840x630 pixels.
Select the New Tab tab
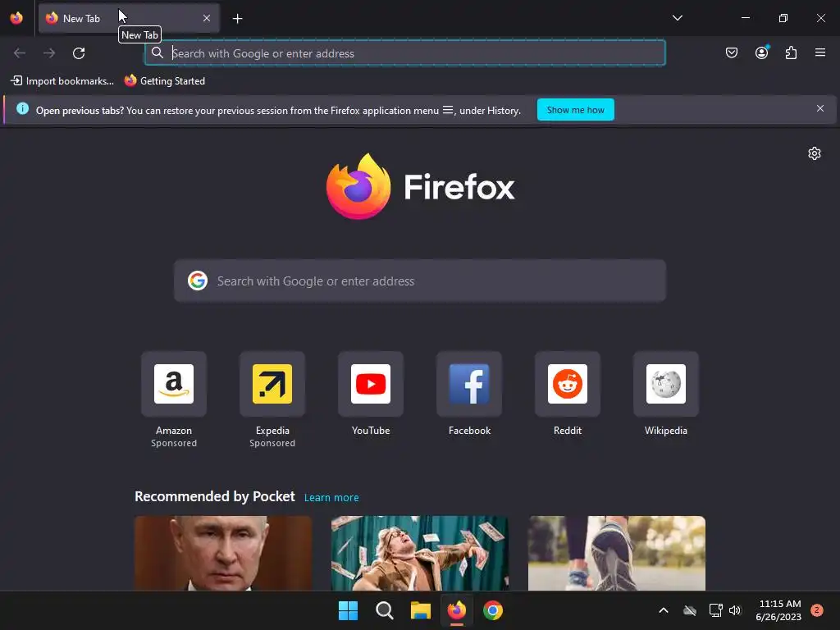click(129, 18)
